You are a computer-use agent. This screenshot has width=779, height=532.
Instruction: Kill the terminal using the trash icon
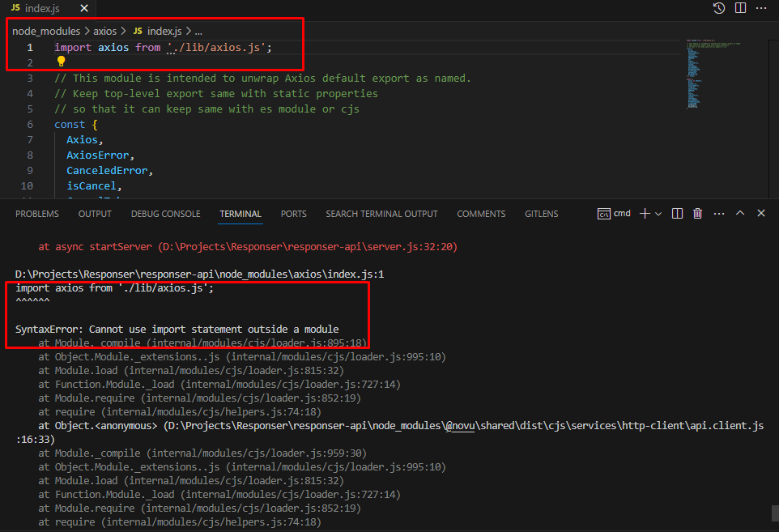(x=697, y=213)
